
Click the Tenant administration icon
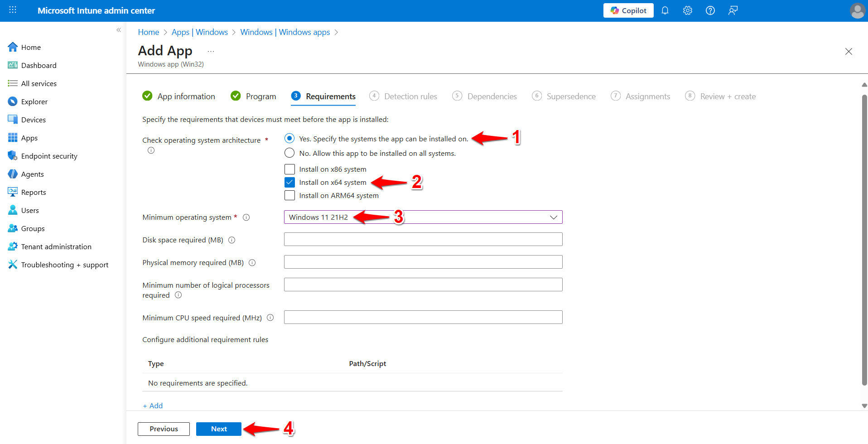[13, 246]
